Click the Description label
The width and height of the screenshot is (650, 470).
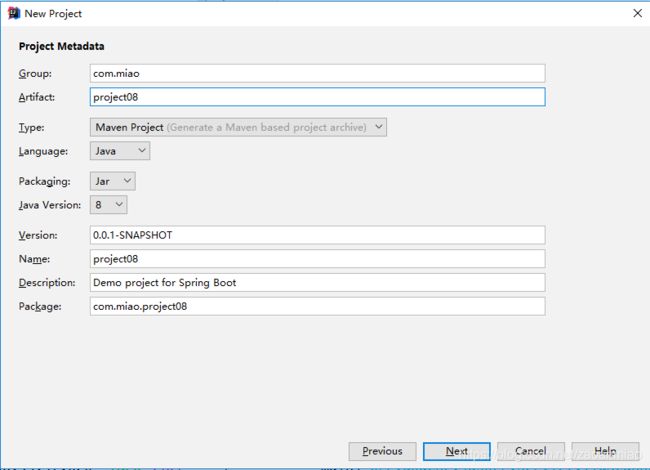point(47,283)
